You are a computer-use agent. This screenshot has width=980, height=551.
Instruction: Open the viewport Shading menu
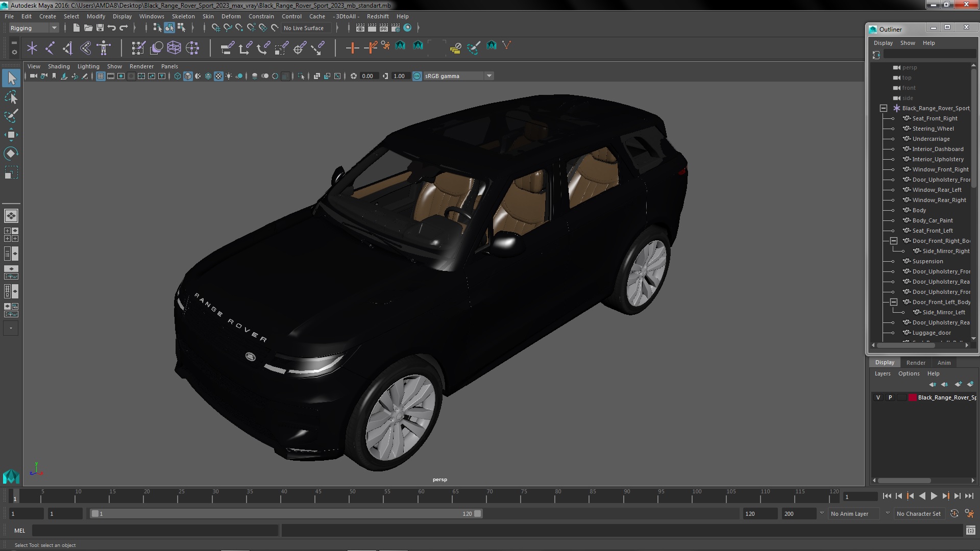click(59, 66)
